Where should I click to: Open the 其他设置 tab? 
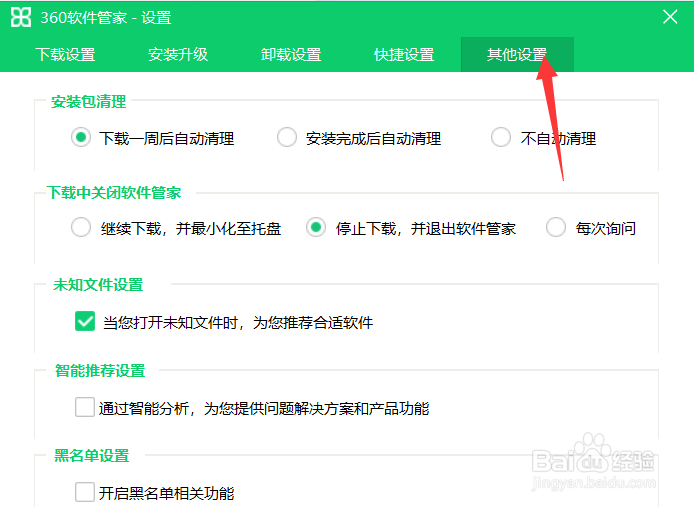point(517,54)
